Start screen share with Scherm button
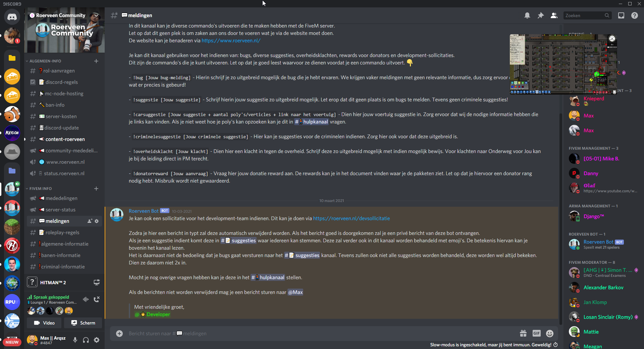Image resolution: width=644 pixels, height=349 pixels. (x=83, y=323)
